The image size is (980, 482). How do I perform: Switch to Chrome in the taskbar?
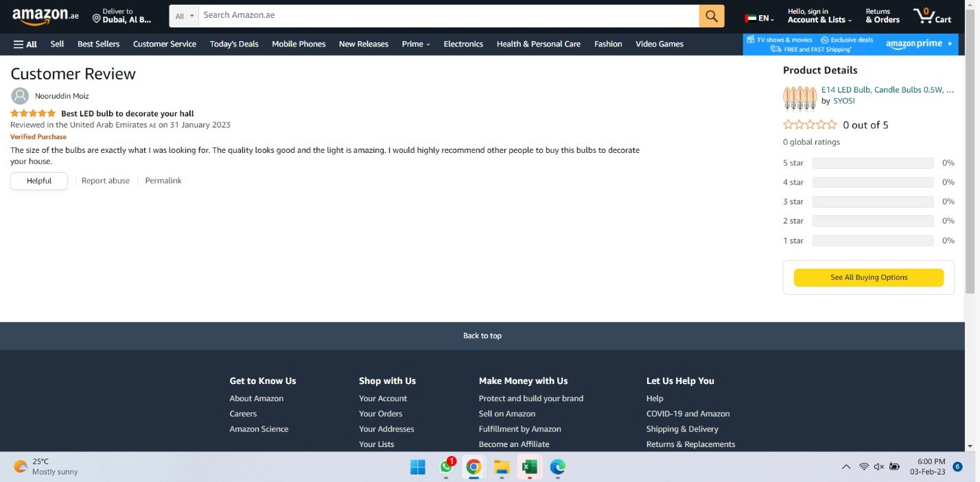(474, 467)
